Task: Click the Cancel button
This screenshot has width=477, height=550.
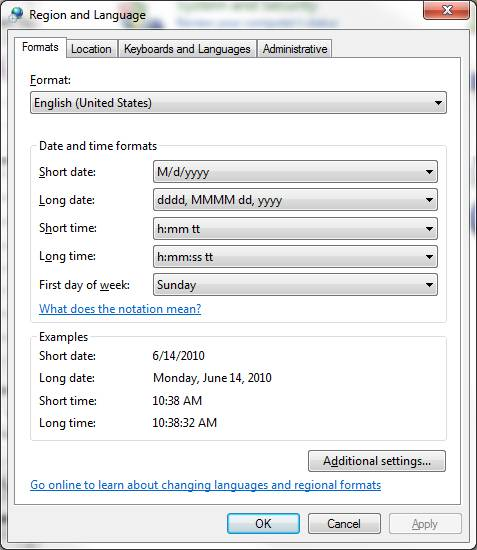Action: (344, 524)
